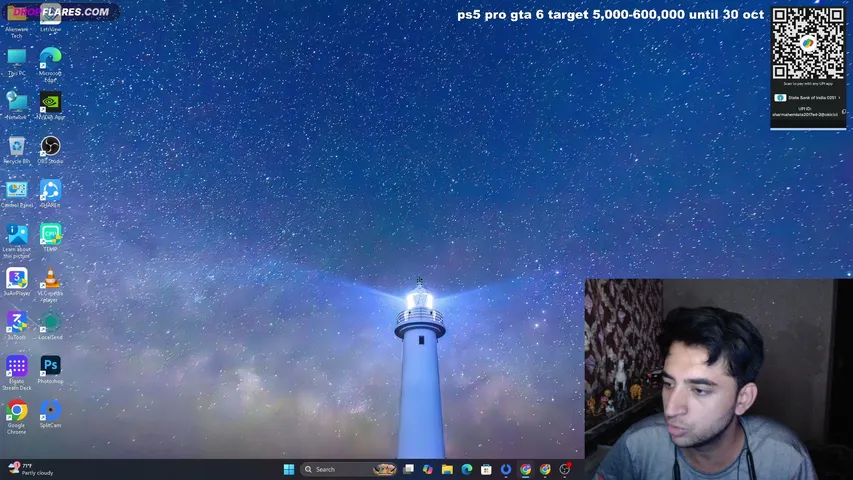This screenshot has height=480, width=853.
Task: Open the 3uTools desktop shortcut
Action: (16, 326)
